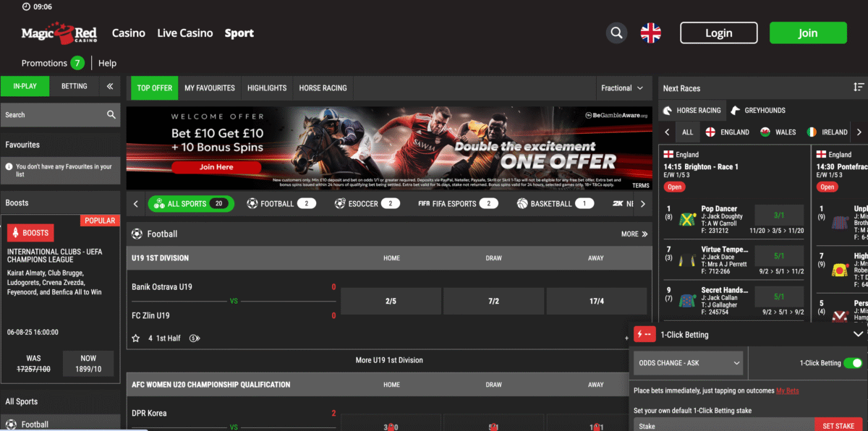Filter races by WALES
Viewport: 868px width, 431px height.
click(778, 132)
